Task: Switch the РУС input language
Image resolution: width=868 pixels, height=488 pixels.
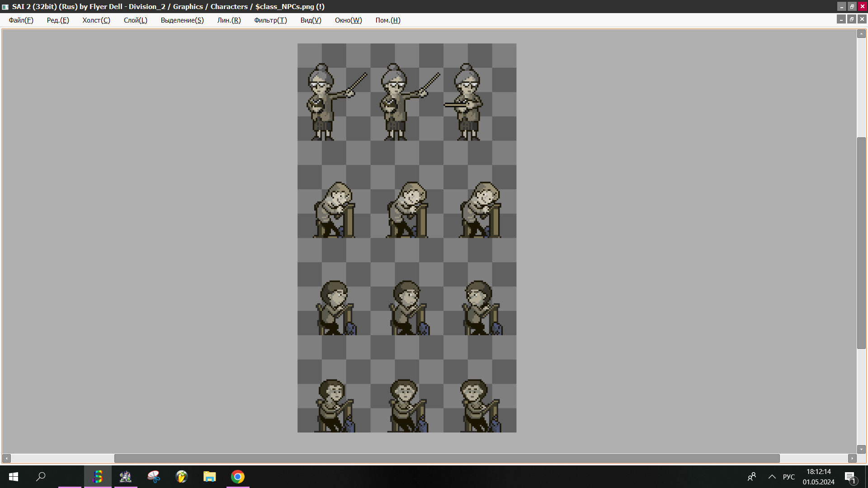Action: coord(789,477)
